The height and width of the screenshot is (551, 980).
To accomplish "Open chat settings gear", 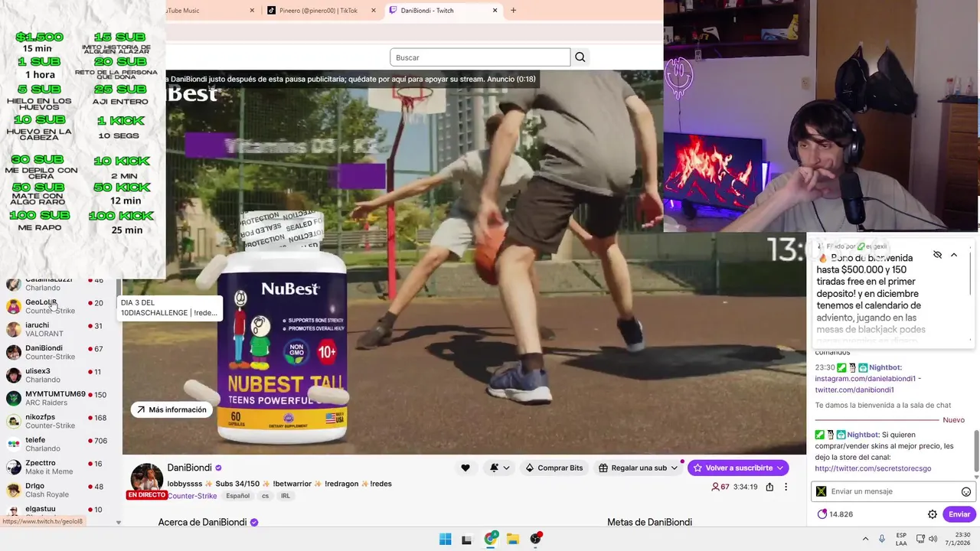I will click(x=933, y=514).
